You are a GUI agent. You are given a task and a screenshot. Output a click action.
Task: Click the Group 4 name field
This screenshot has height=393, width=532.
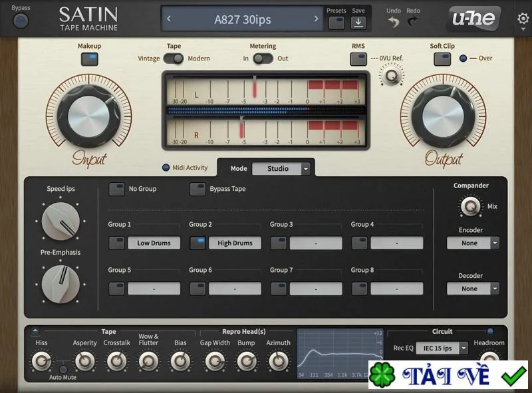(x=396, y=243)
